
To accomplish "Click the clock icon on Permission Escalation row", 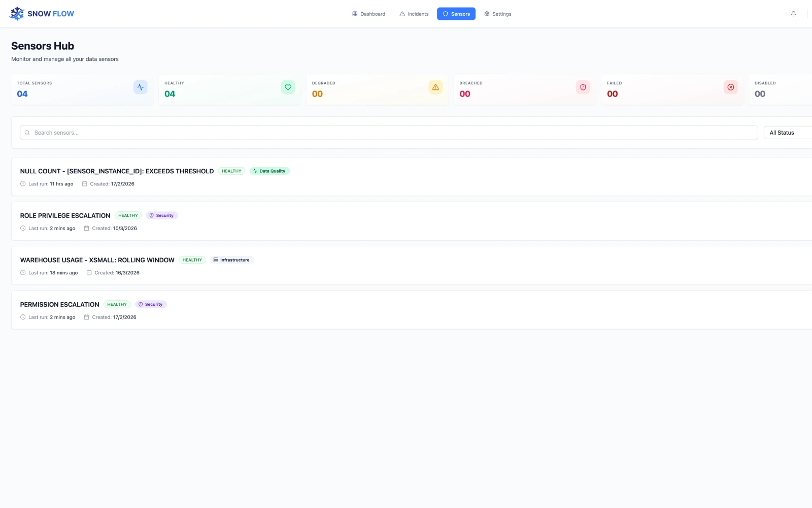I will 23,317.
